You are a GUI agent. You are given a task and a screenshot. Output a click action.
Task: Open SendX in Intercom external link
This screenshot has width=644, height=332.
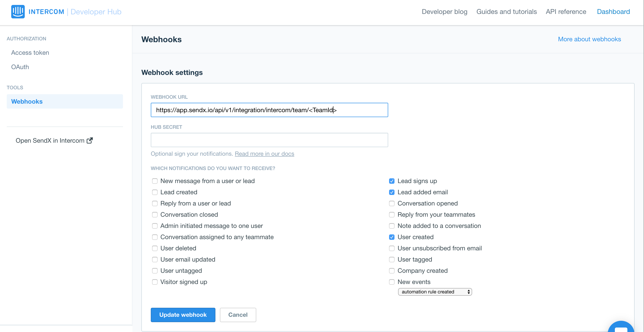(x=54, y=140)
